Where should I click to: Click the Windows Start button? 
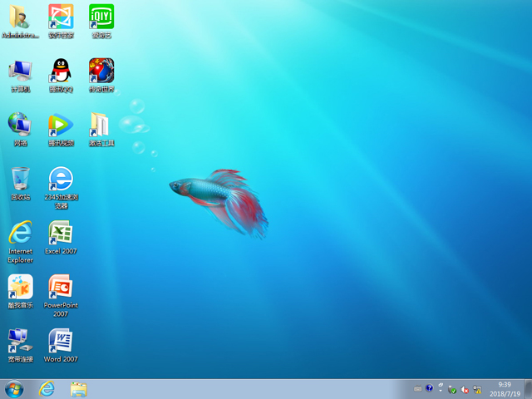[14, 388]
